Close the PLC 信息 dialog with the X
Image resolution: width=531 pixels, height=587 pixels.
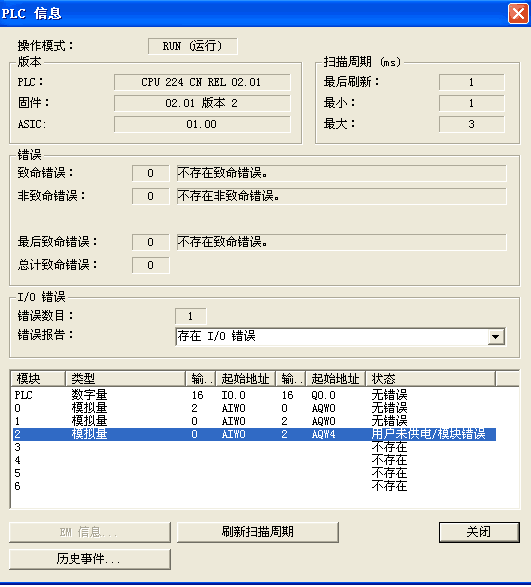(518, 13)
